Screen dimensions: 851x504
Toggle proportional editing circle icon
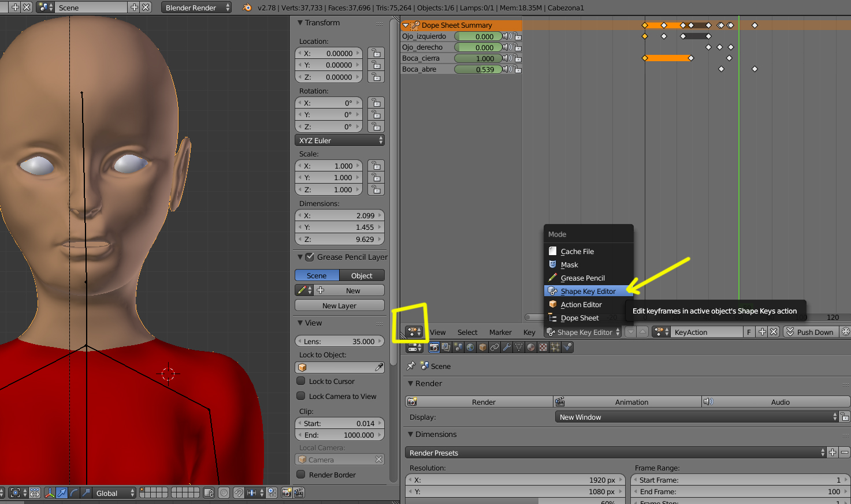tap(224, 492)
